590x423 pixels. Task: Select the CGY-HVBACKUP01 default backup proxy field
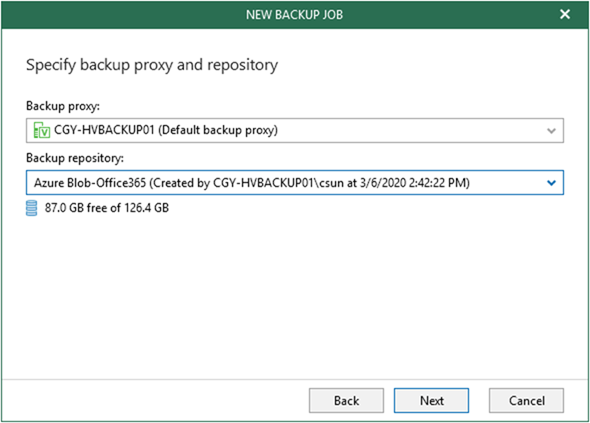point(295,131)
